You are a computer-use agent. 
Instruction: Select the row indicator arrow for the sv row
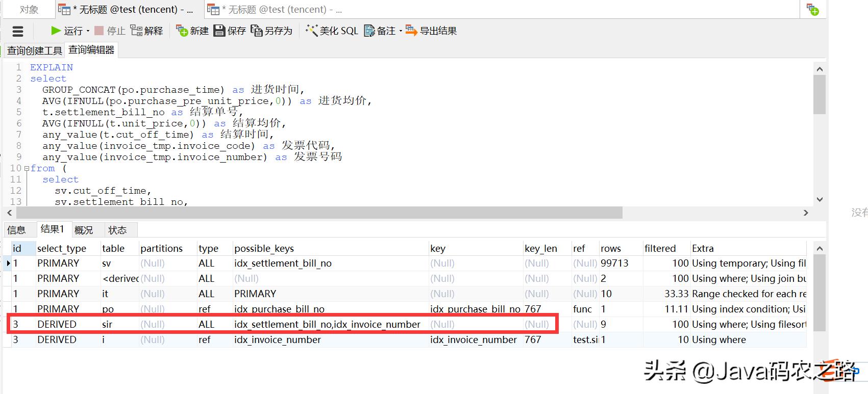pyautogui.click(x=8, y=263)
